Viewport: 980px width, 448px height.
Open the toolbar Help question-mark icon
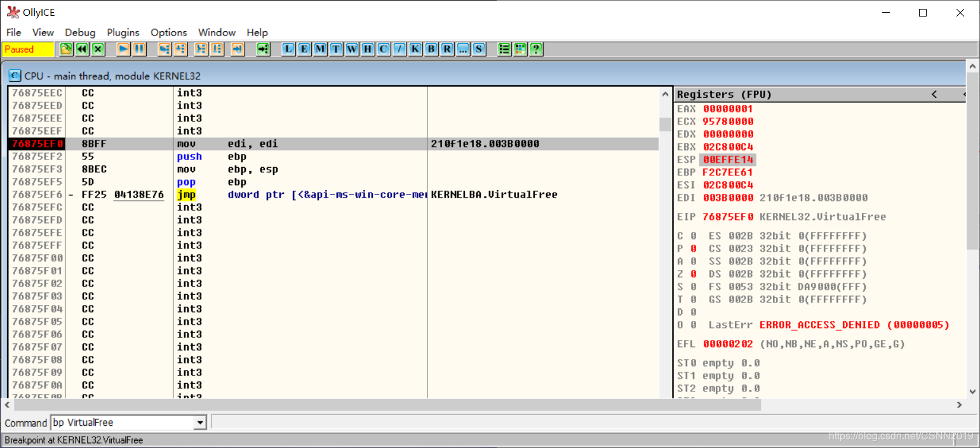pyautogui.click(x=536, y=49)
